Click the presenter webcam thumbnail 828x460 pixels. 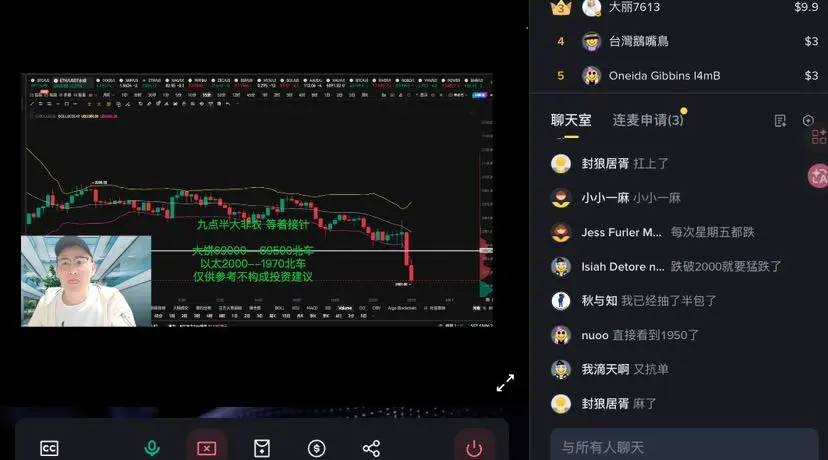click(86, 281)
